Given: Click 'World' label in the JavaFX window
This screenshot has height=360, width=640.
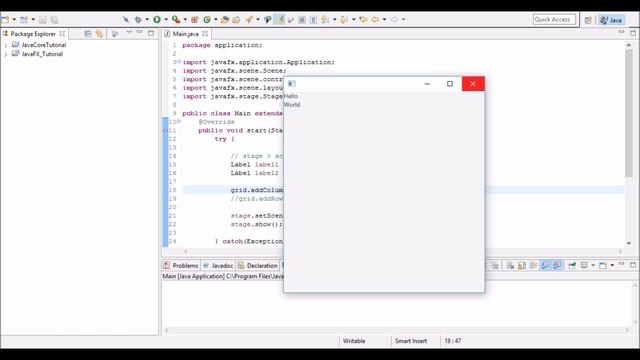Looking at the screenshot, I should tap(292, 104).
